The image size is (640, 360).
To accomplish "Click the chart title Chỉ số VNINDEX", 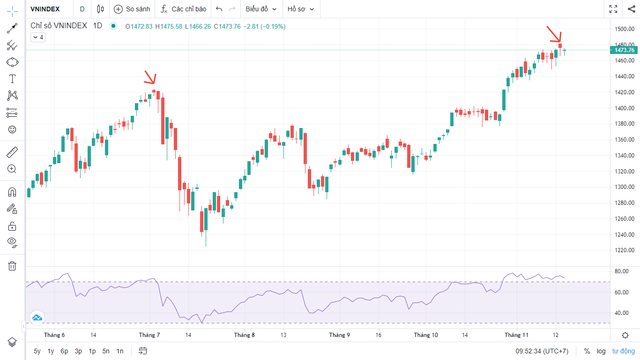I will point(59,26).
